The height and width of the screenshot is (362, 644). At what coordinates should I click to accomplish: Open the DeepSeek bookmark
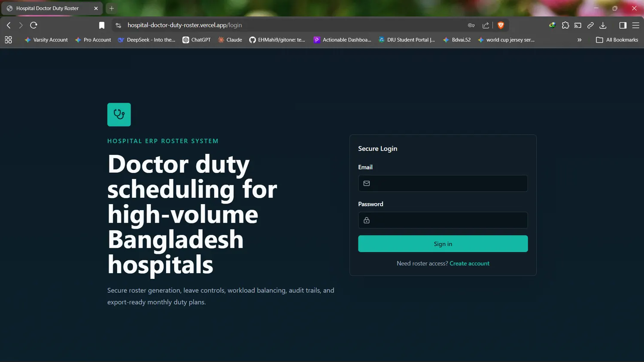[146, 40]
